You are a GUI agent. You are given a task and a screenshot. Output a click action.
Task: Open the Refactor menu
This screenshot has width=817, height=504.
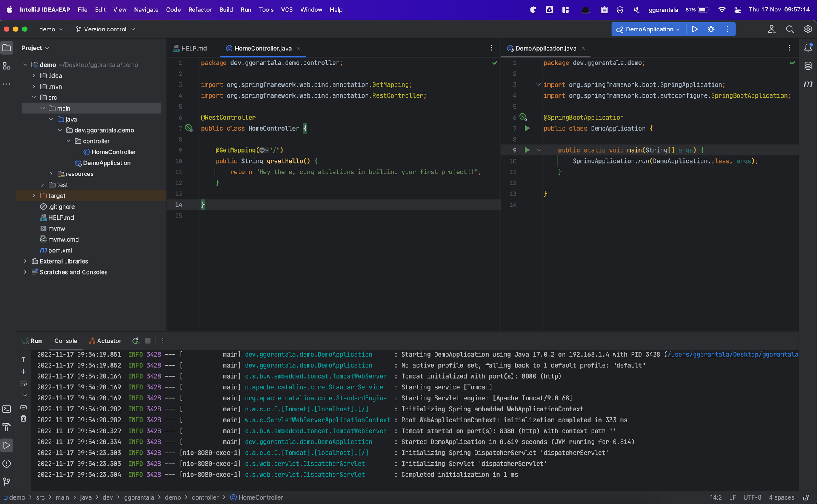pos(200,9)
